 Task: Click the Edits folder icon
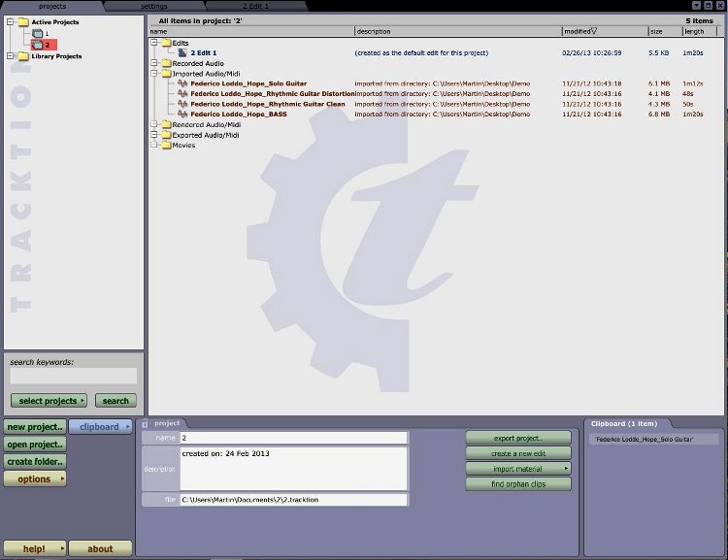pos(167,43)
